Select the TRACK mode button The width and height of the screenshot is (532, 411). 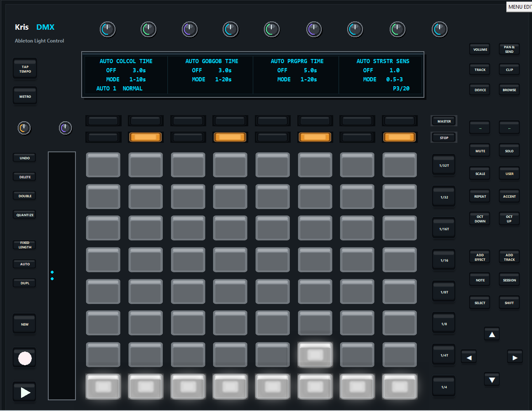pyautogui.click(x=480, y=70)
